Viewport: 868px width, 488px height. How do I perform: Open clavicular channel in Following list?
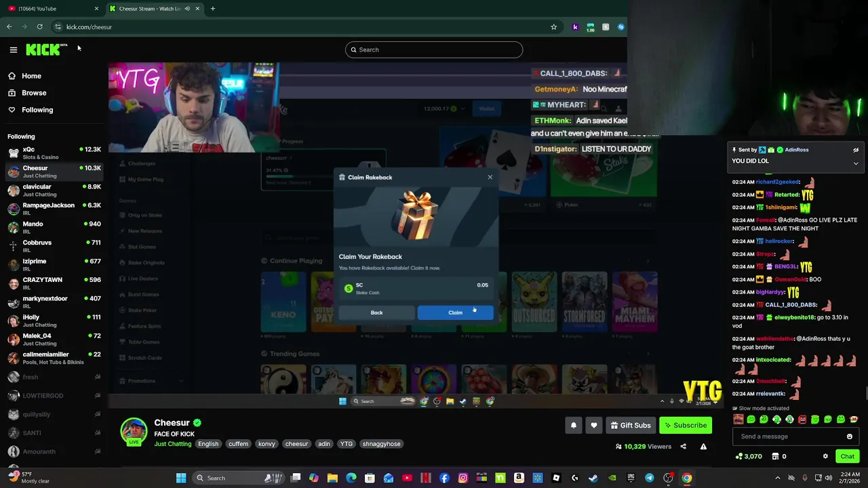[54, 190]
